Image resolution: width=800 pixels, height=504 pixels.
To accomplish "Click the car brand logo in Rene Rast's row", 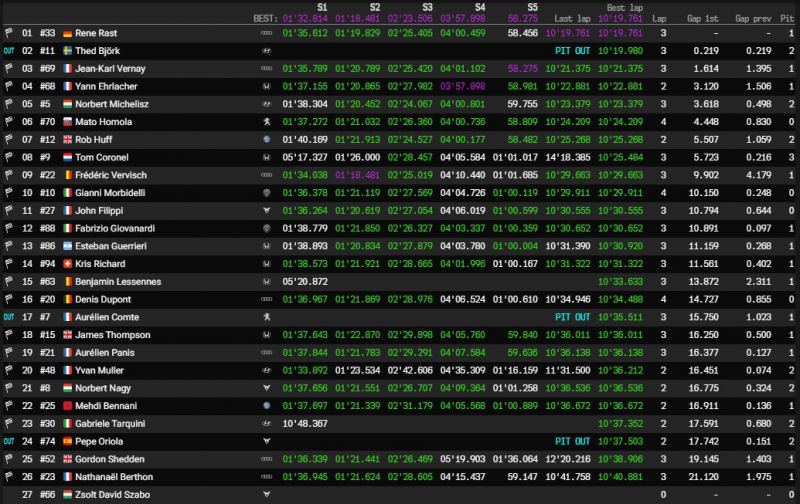I will pyautogui.click(x=266, y=33).
